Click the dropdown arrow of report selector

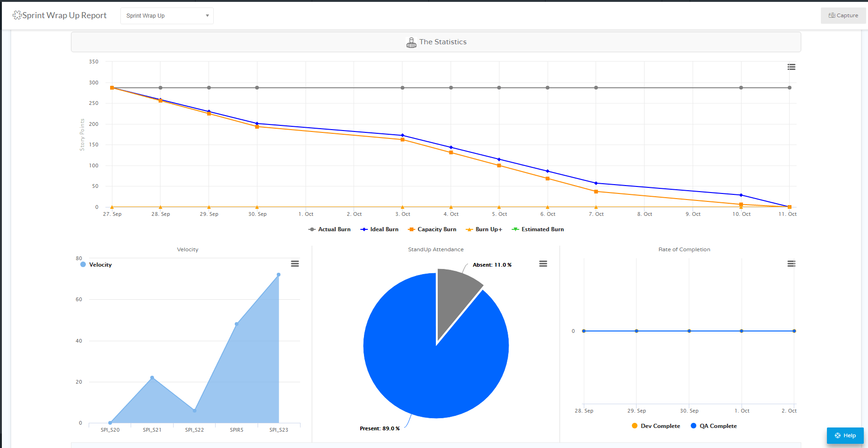(x=207, y=16)
